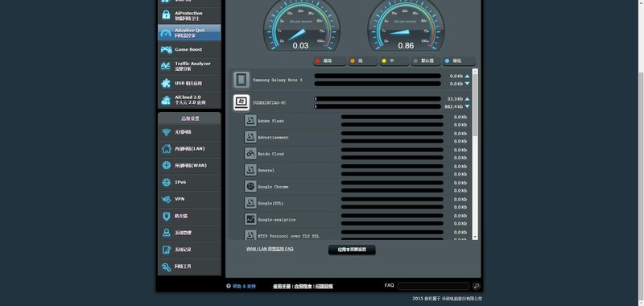644x306 pixels.
Task: Click the download gauge reading 0.86
Action: tap(407, 46)
